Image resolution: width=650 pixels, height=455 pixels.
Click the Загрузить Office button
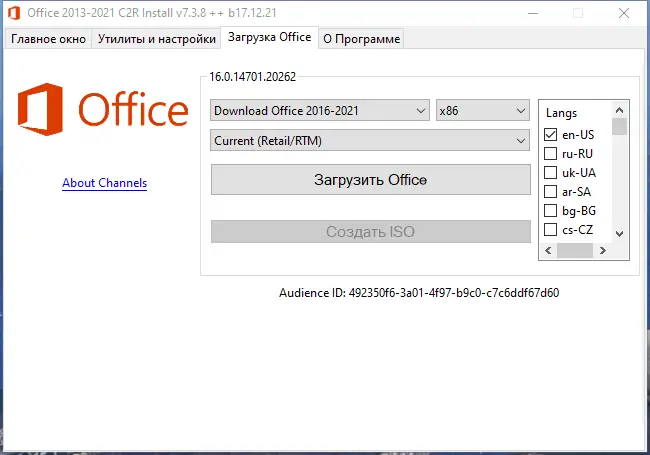(x=371, y=180)
